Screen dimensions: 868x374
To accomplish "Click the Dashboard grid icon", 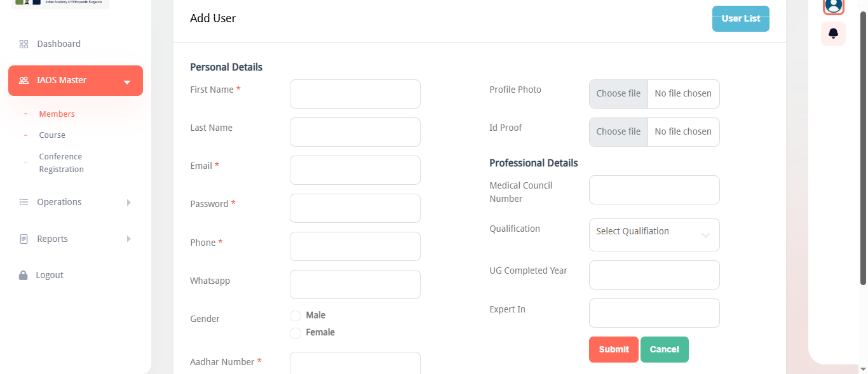I will pos(24,44).
